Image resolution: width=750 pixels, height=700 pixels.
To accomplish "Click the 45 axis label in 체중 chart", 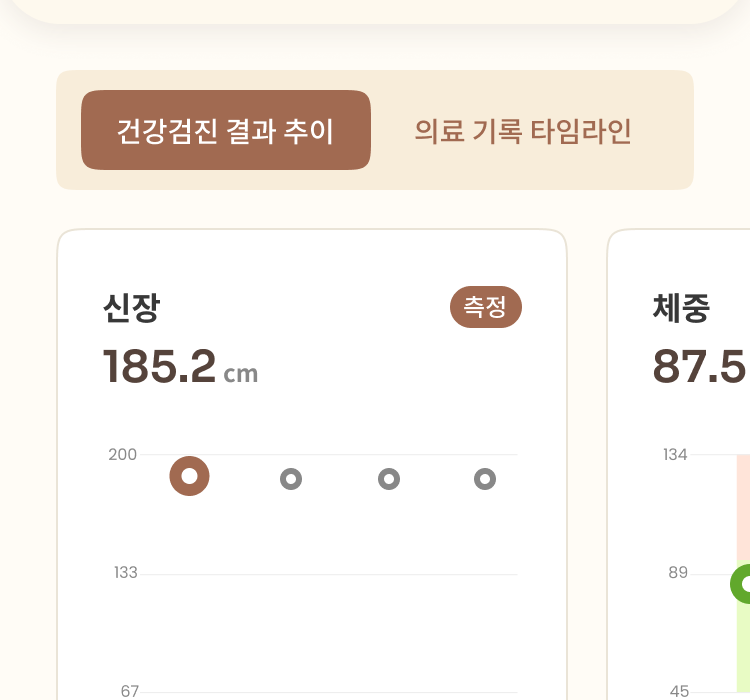I will [x=679, y=691].
